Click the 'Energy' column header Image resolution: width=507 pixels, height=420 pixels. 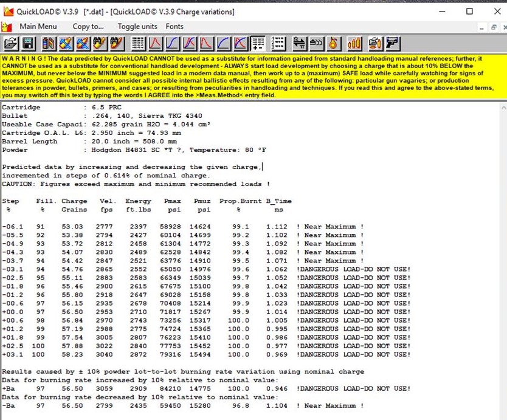138,201
